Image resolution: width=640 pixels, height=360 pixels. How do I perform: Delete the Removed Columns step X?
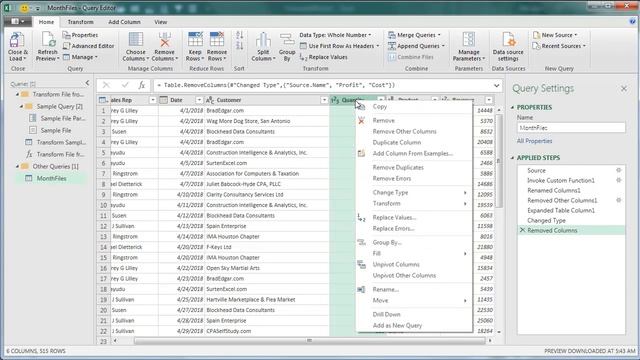[x=522, y=230]
